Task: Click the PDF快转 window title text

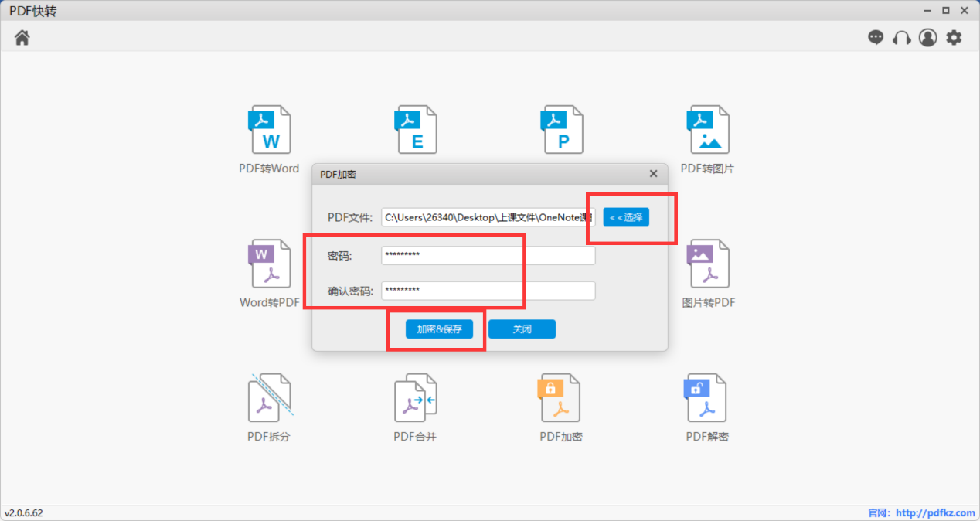Action: [x=33, y=11]
